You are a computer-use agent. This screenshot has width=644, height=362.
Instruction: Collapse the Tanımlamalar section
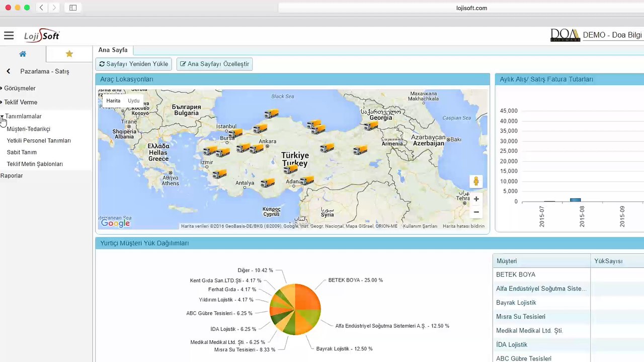(x=23, y=116)
